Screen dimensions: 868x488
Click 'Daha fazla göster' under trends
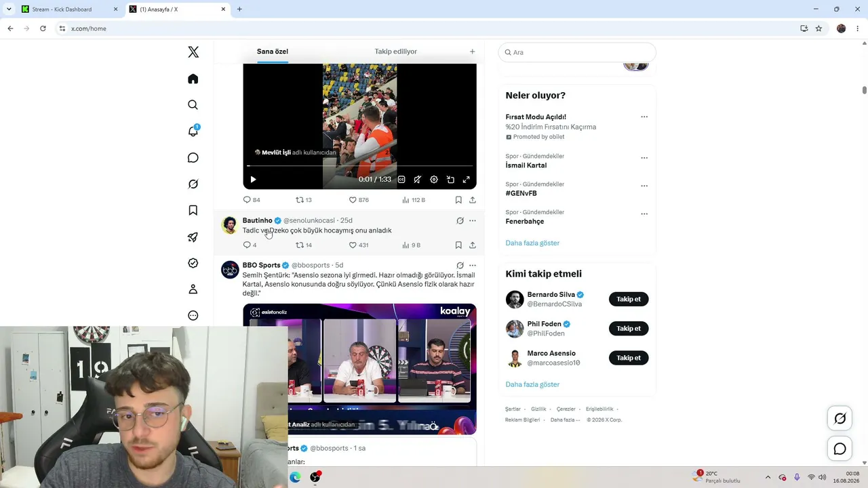tap(532, 243)
